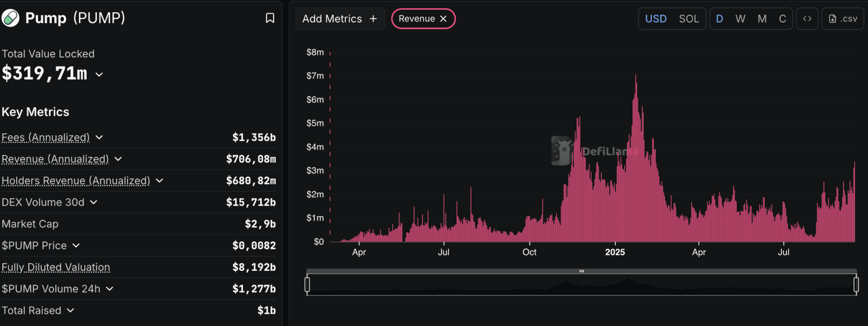Click the $1,277b volume value
Screen dimensions: 868x326
pos(254,288)
